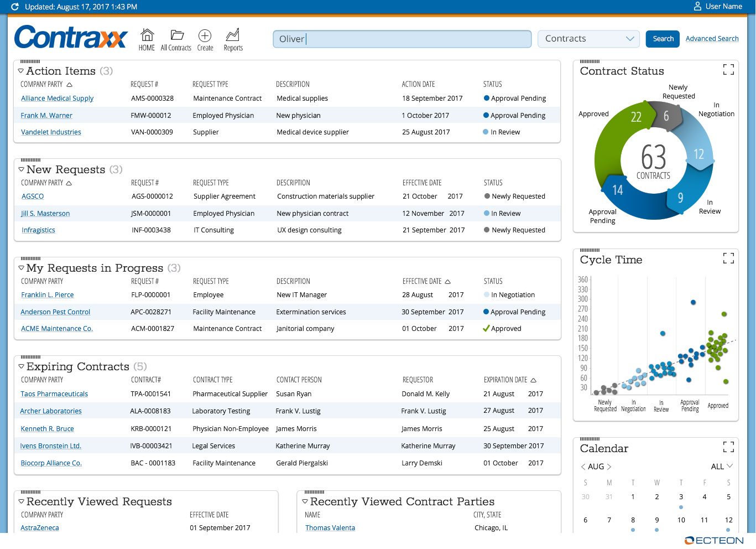Viewport: 756px width, 549px height.
Task: Open Vandelet Industries link
Action: (51, 132)
